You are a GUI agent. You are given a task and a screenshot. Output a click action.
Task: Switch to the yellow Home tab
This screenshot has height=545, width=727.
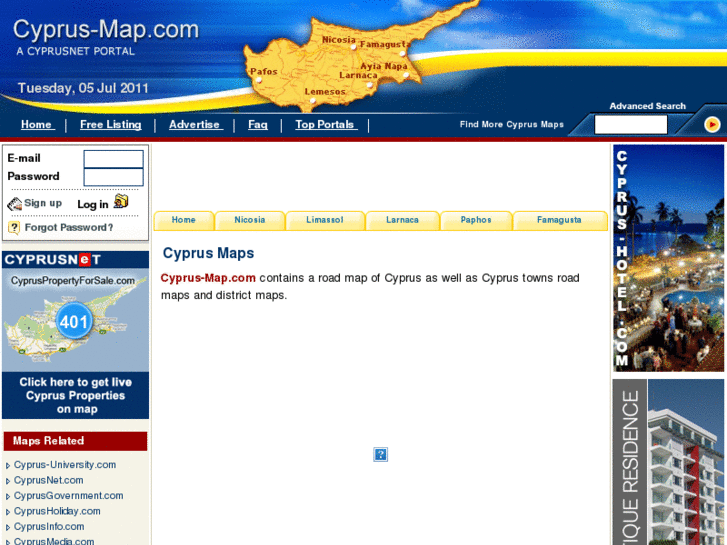point(184,220)
